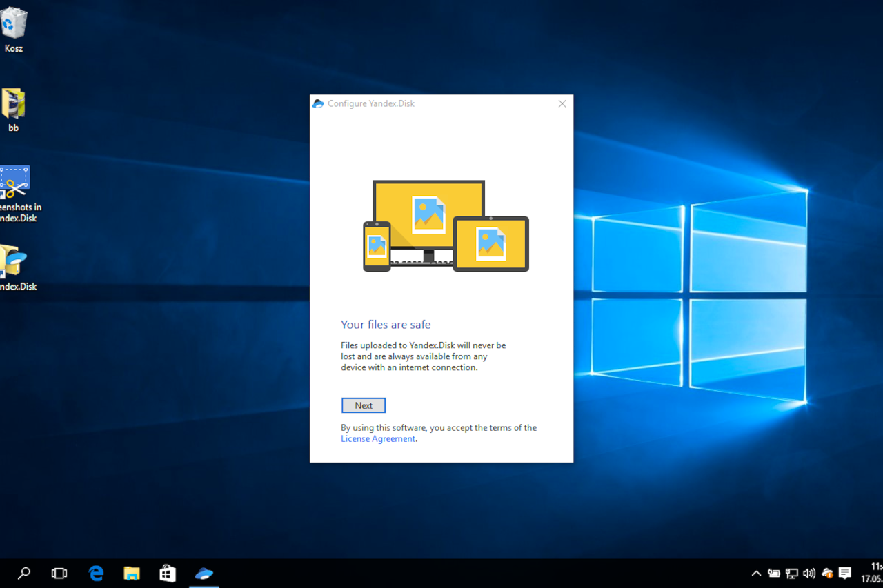The image size is (883, 588).
Task: Open the Action Center notification icon
Action: pos(844,573)
